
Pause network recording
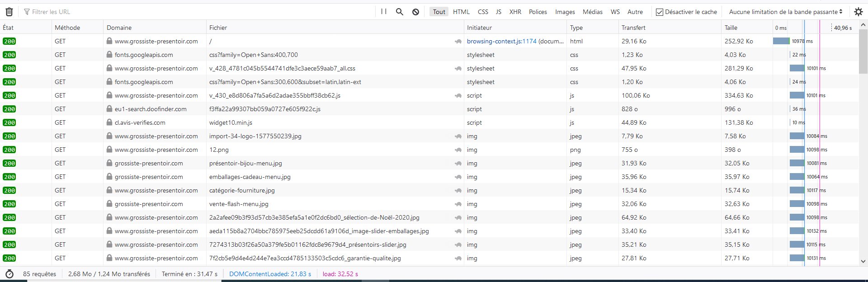(384, 12)
